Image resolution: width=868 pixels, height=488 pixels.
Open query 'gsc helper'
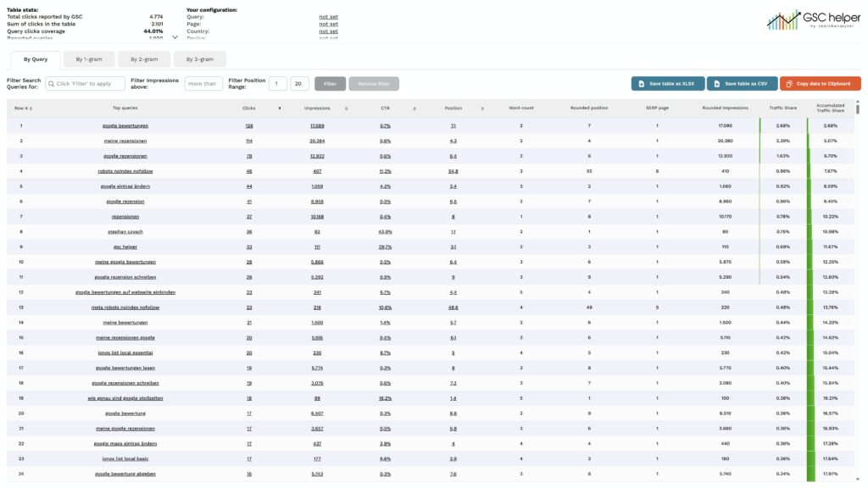pos(125,247)
